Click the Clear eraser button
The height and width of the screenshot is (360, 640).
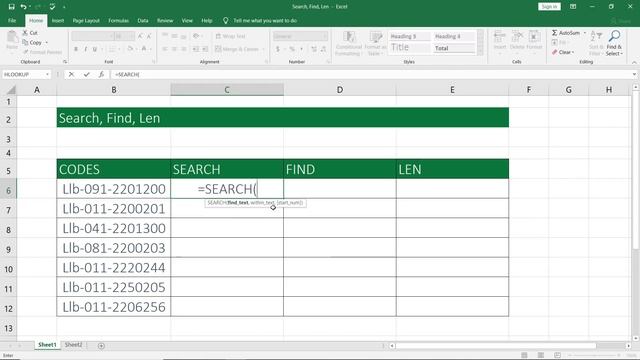coord(563,52)
